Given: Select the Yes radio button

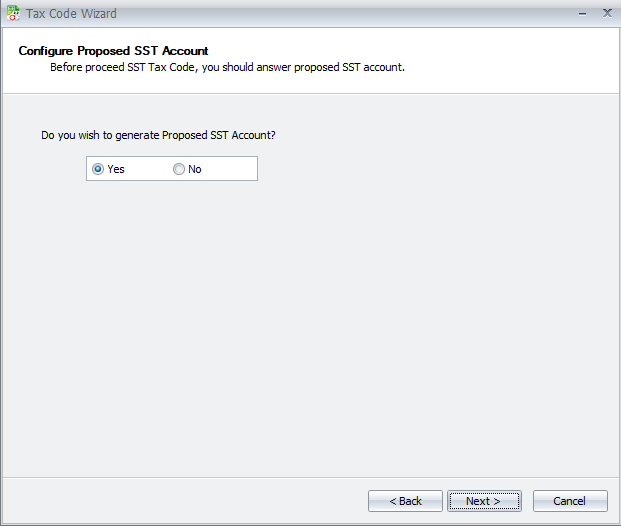Looking at the screenshot, I should pyautogui.click(x=98, y=169).
